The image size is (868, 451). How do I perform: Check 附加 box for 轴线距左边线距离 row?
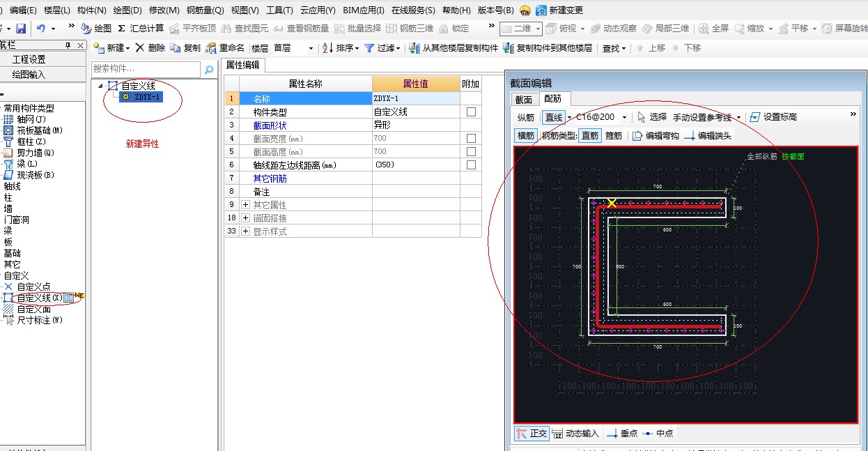pos(471,165)
